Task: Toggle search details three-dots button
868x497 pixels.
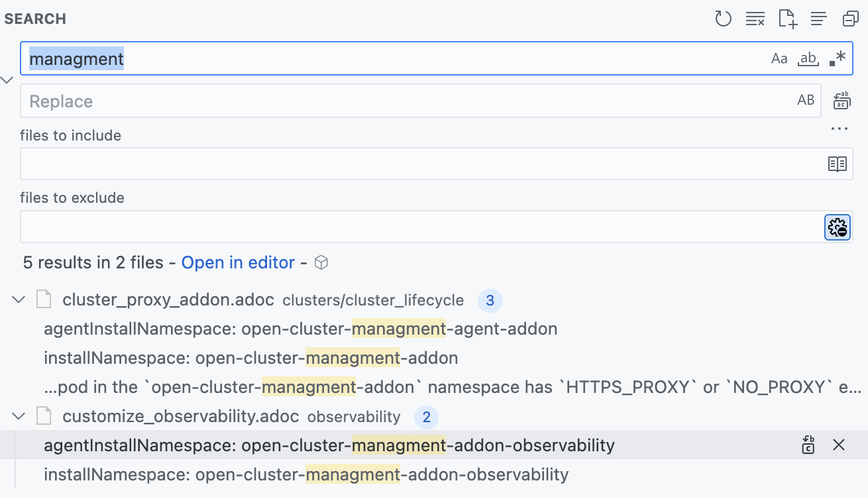Action: tap(839, 129)
